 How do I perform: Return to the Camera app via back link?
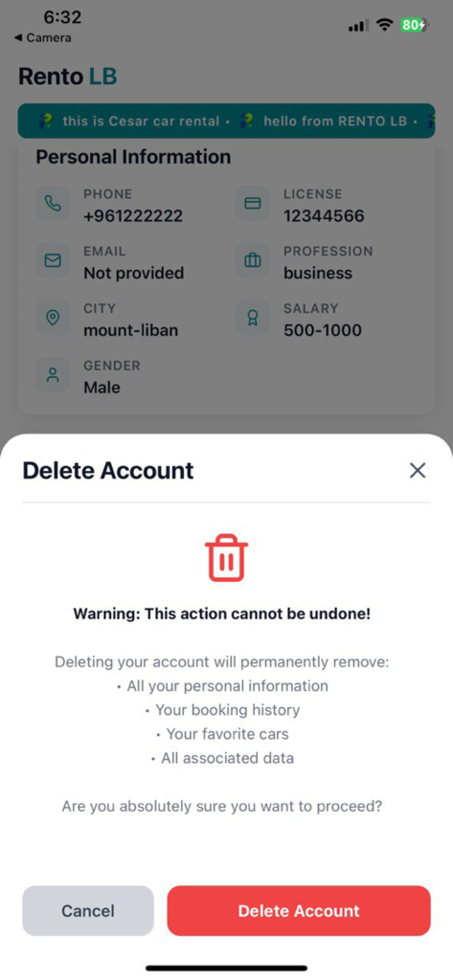42,38
